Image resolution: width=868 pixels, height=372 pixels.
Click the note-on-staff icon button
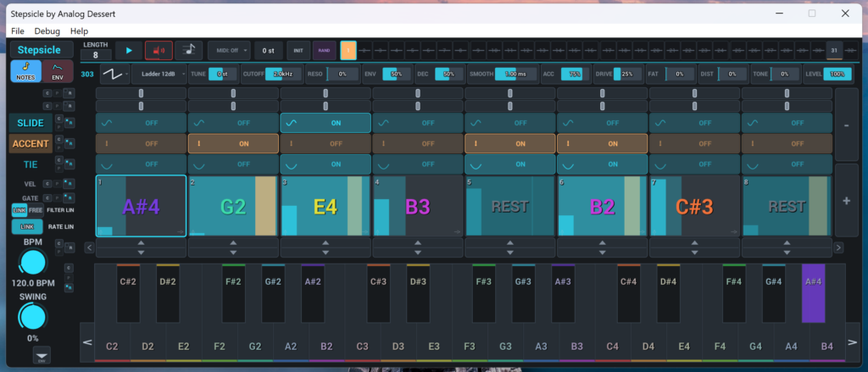[189, 50]
